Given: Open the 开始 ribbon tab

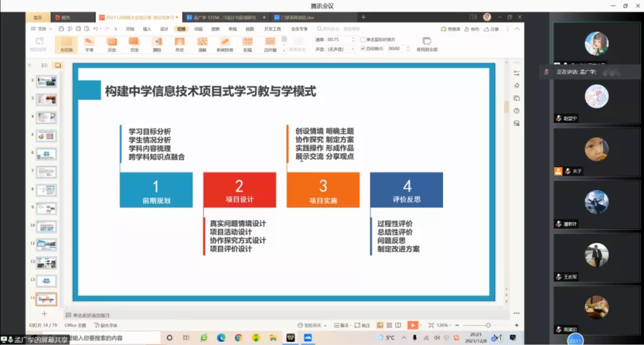Looking at the screenshot, I should click(130, 29).
